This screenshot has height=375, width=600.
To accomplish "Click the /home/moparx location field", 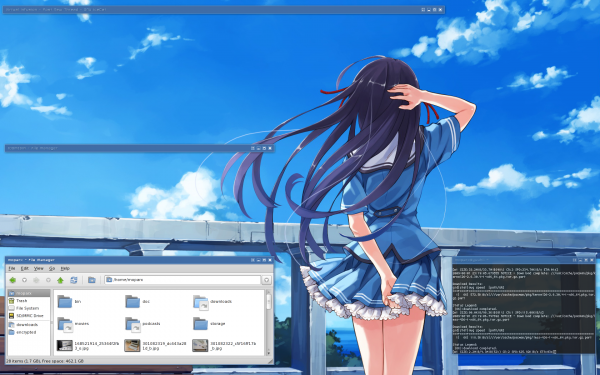I will [x=183, y=280].
